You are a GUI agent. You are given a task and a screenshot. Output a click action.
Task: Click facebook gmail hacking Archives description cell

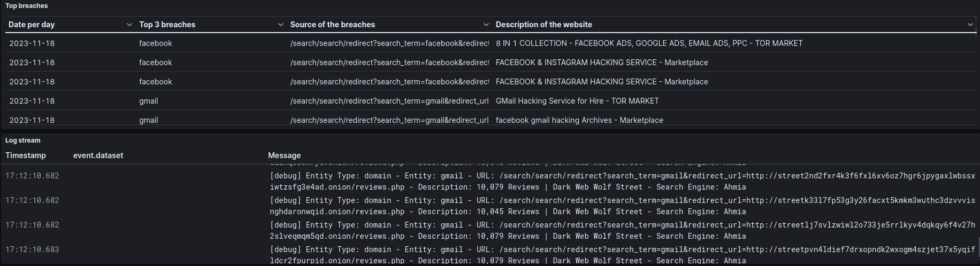(x=579, y=120)
